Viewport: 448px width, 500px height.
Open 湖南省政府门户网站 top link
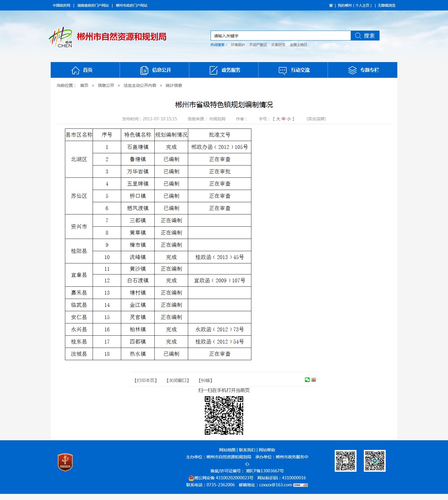93,6
